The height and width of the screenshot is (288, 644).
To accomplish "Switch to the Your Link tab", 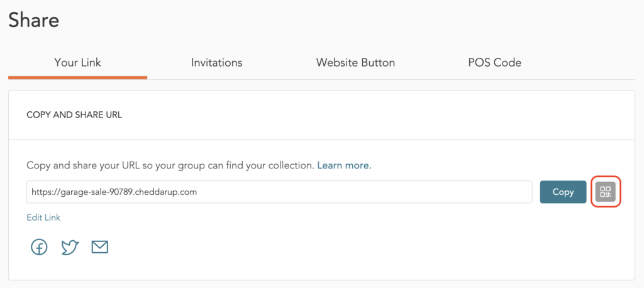I will pyautogui.click(x=77, y=63).
